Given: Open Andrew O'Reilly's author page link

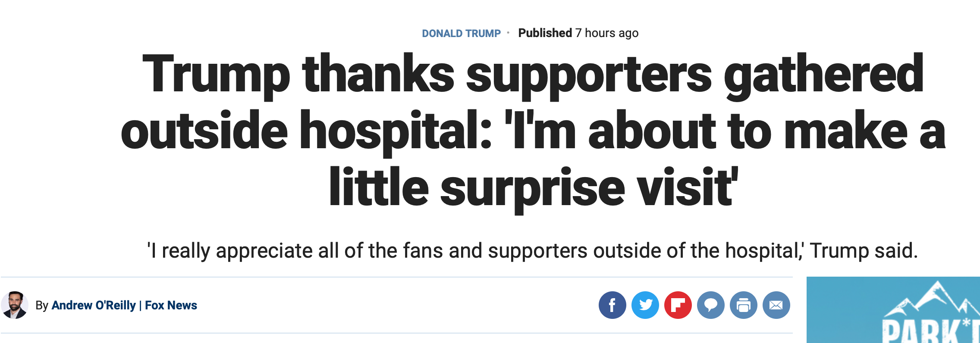Looking at the screenshot, I should [94, 305].
